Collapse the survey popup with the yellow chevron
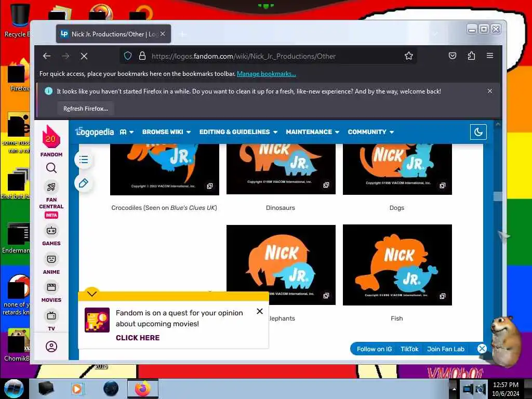Image resolution: width=532 pixels, height=399 pixels. (92, 293)
